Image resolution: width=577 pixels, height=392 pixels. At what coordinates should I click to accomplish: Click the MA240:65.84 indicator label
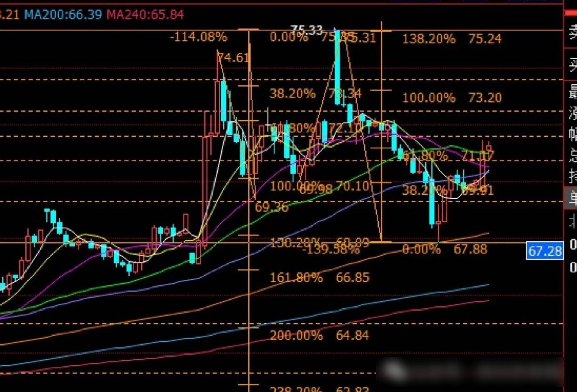pos(145,14)
